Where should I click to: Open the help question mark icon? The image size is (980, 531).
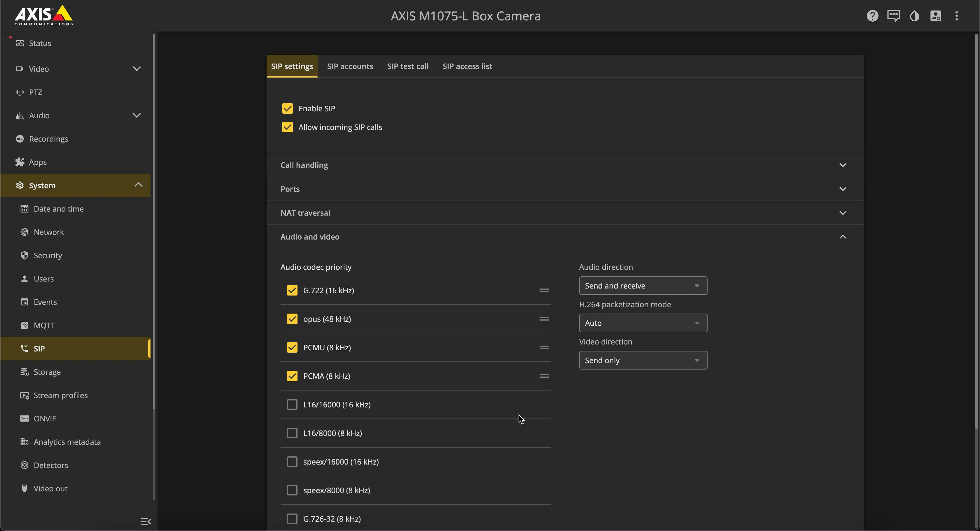tap(872, 16)
